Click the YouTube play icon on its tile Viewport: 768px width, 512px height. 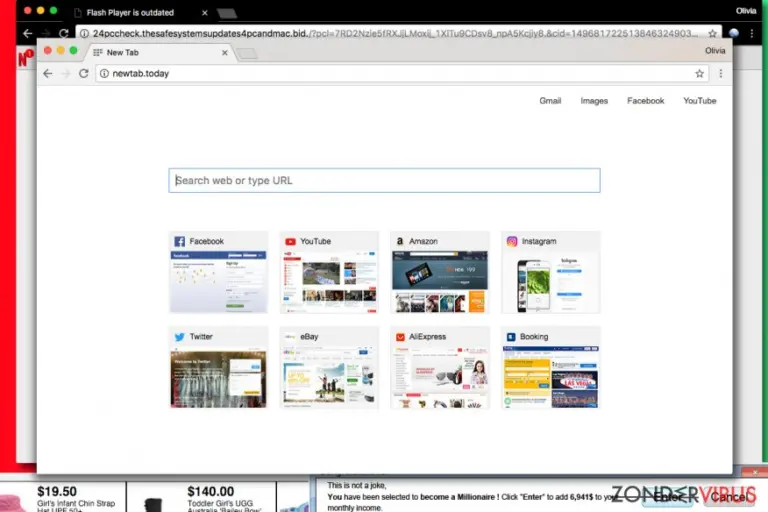tap(290, 242)
